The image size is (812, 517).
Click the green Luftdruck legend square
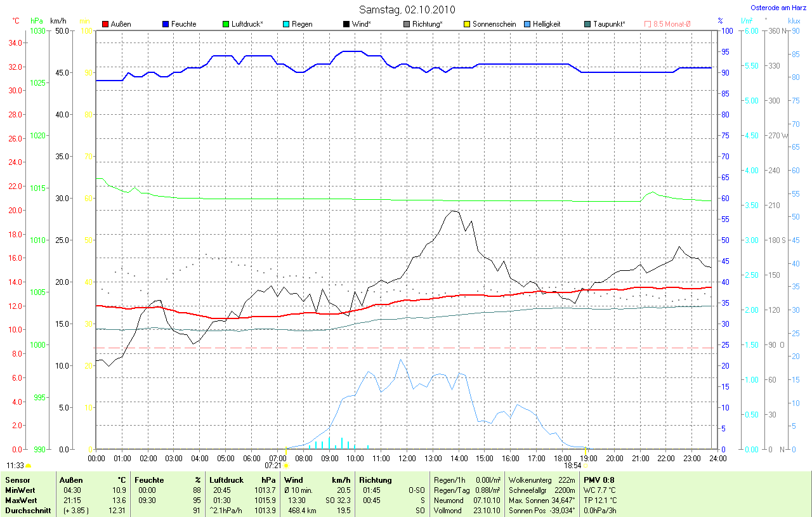click(226, 24)
